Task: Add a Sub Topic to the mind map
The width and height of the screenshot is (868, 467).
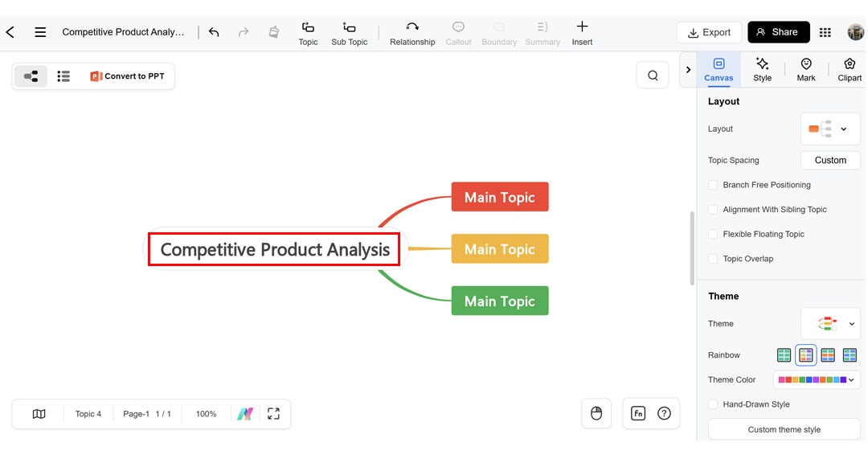Action: [x=349, y=32]
